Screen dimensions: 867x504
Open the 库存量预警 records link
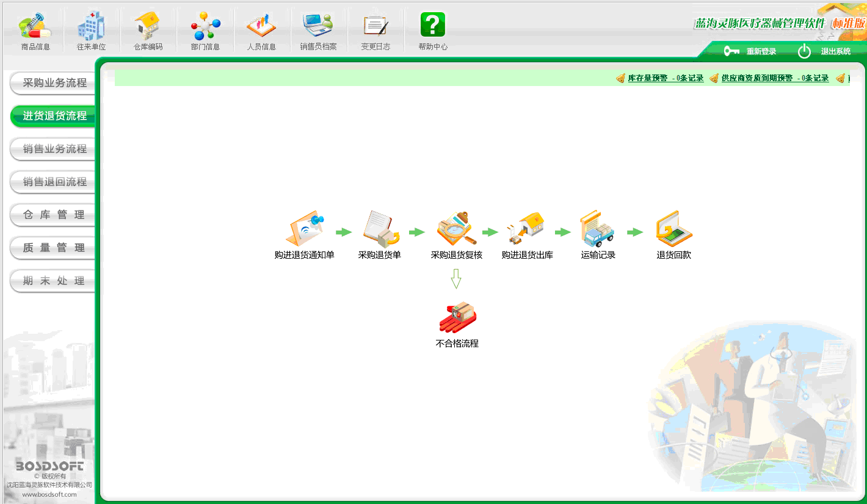(x=666, y=78)
